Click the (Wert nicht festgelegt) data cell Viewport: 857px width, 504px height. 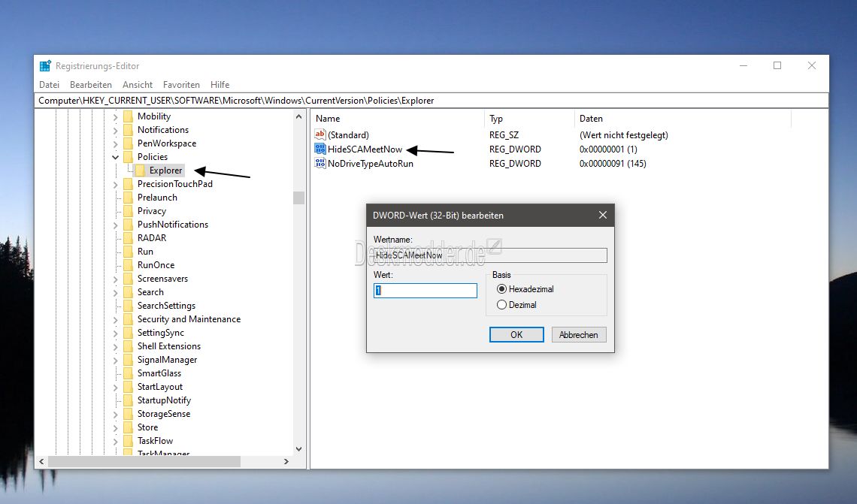(624, 135)
